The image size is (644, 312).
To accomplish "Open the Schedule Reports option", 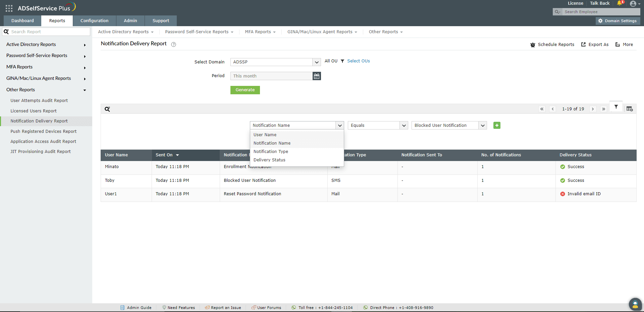I will [x=552, y=44].
